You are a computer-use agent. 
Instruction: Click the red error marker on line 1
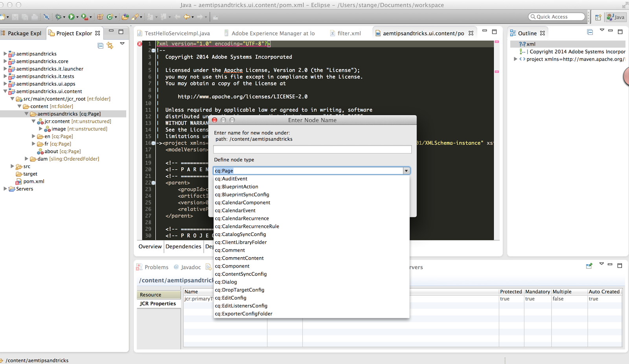pyautogui.click(x=140, y=44)
